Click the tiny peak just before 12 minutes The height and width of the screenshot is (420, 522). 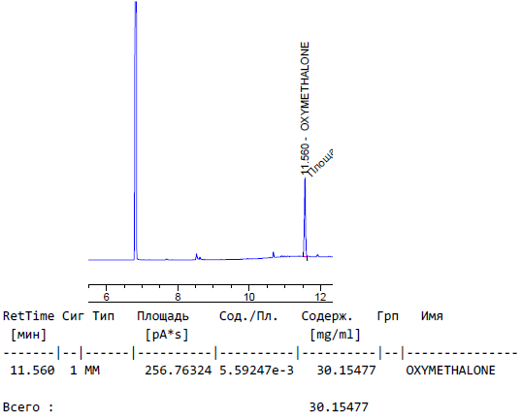click(317, 256)
